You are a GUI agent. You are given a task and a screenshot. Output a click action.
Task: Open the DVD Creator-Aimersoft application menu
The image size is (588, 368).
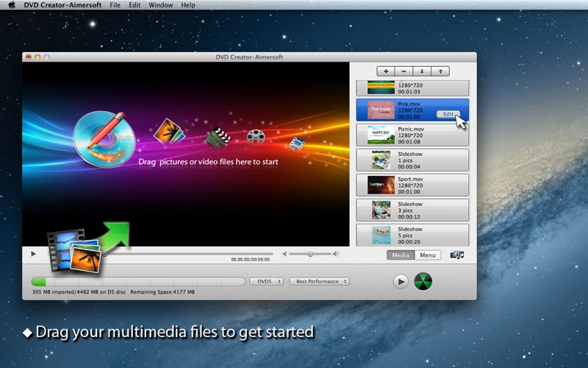click(62, 5)
